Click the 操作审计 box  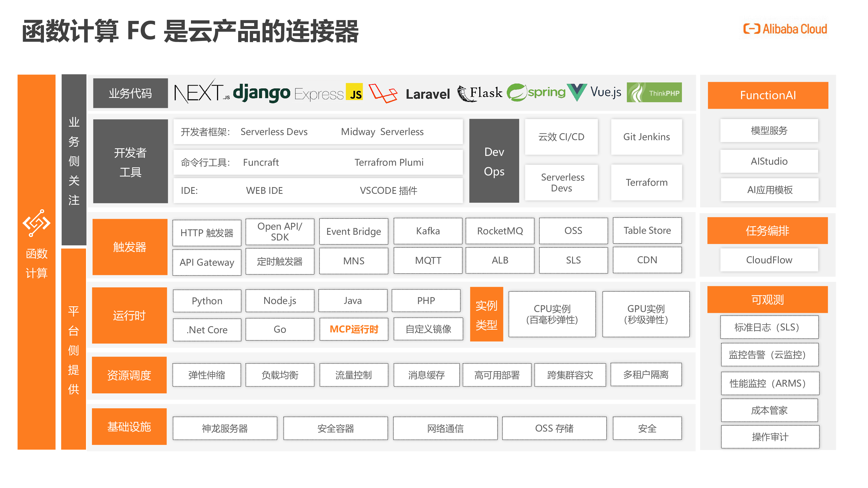tap(770, 437)
